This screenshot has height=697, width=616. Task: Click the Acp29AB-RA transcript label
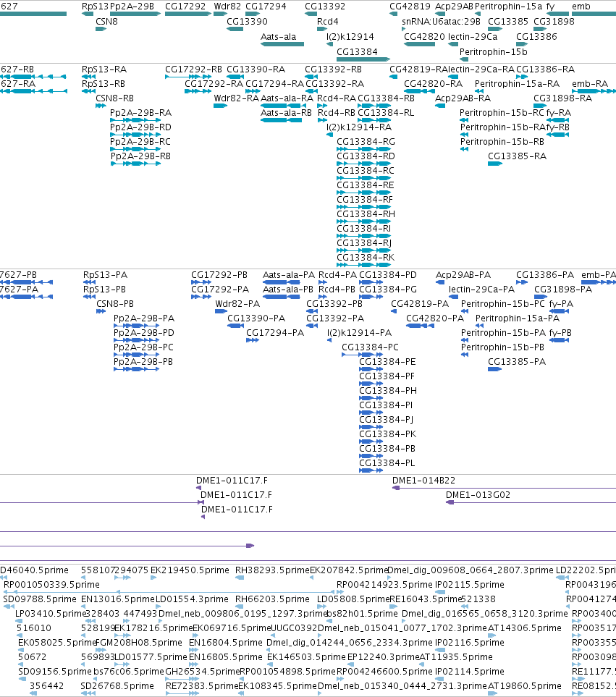click(463, 98)
